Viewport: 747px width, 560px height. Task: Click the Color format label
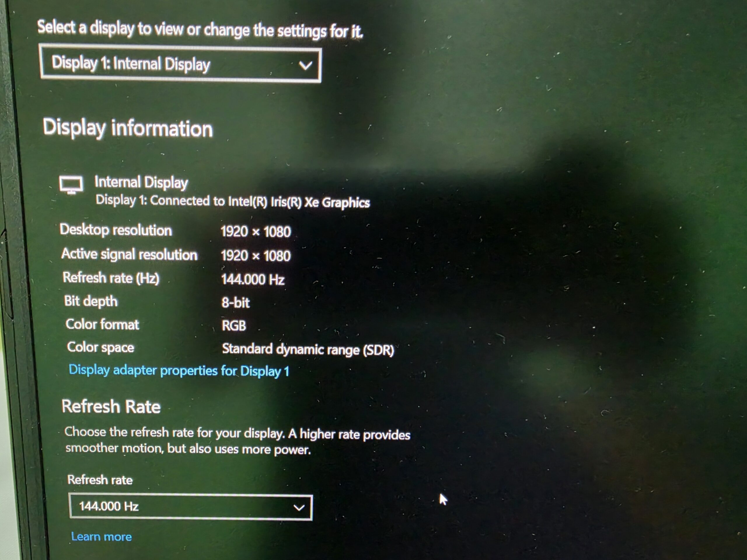click(x=102, y=324)
